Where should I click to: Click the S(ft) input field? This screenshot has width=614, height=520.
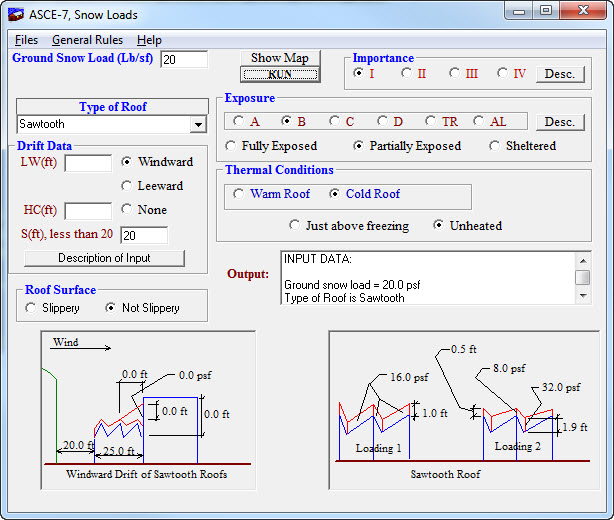pyautogui.click(x=144, y=235)
